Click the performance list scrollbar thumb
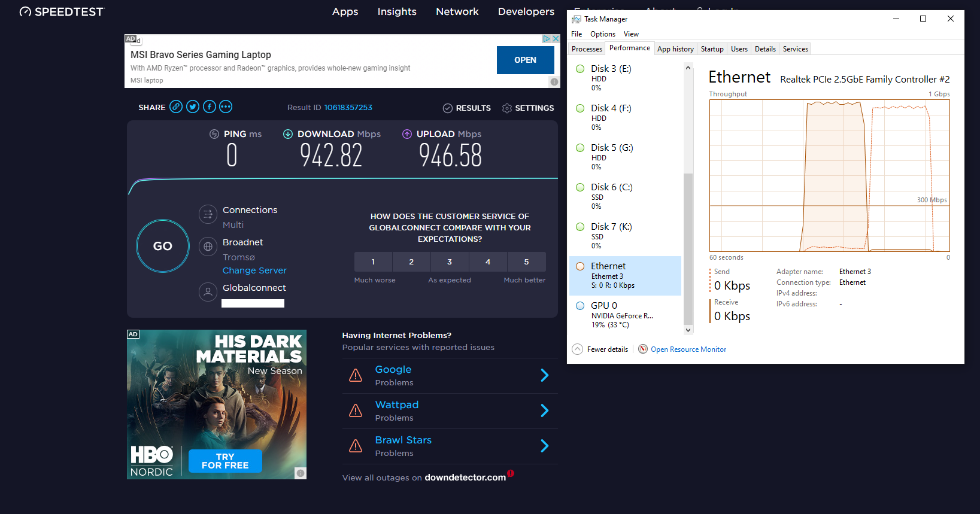The width and height of the screenshot is (980, 514). coord(688,248)
